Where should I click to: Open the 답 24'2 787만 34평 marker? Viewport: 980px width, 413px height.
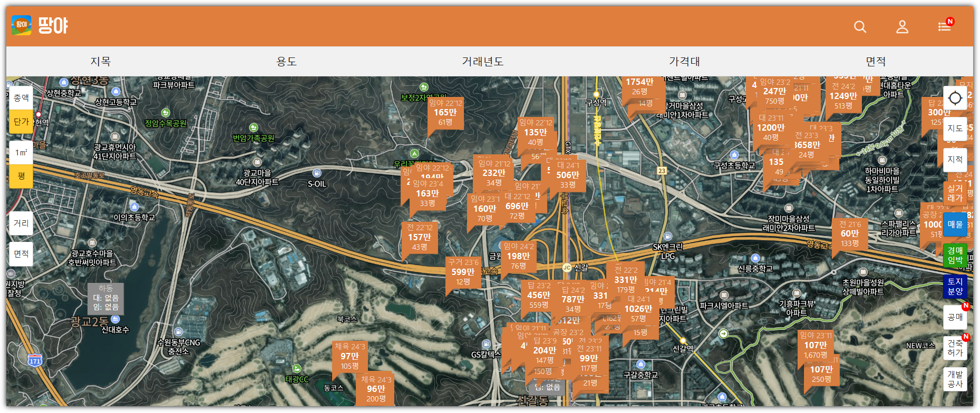(573, 299)
